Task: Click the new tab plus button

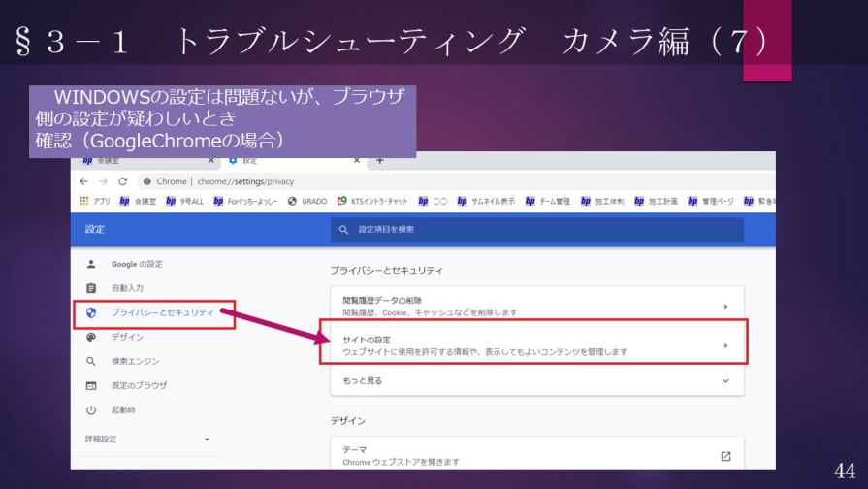Action: click(379, 160)
